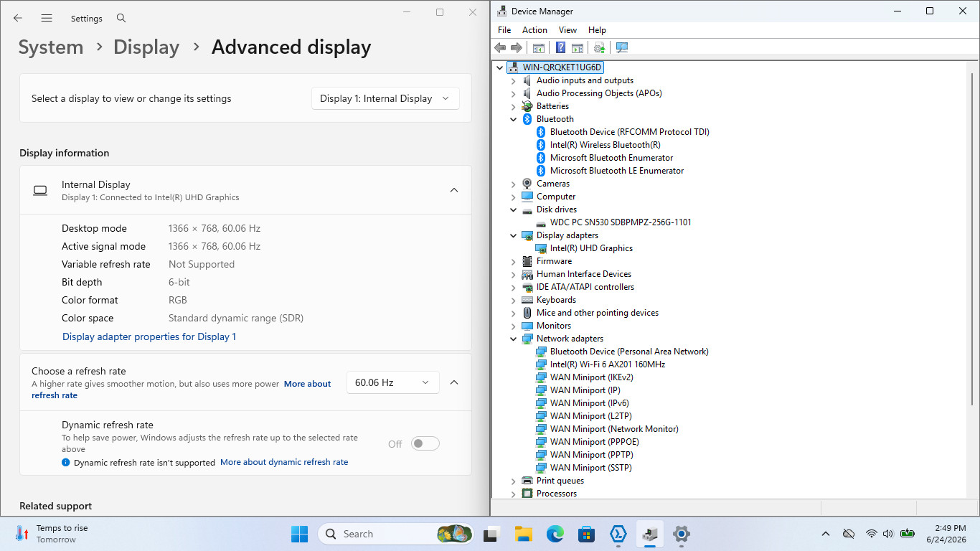Show/hide action pane icon in Device Manager

[x=578, y=47]
